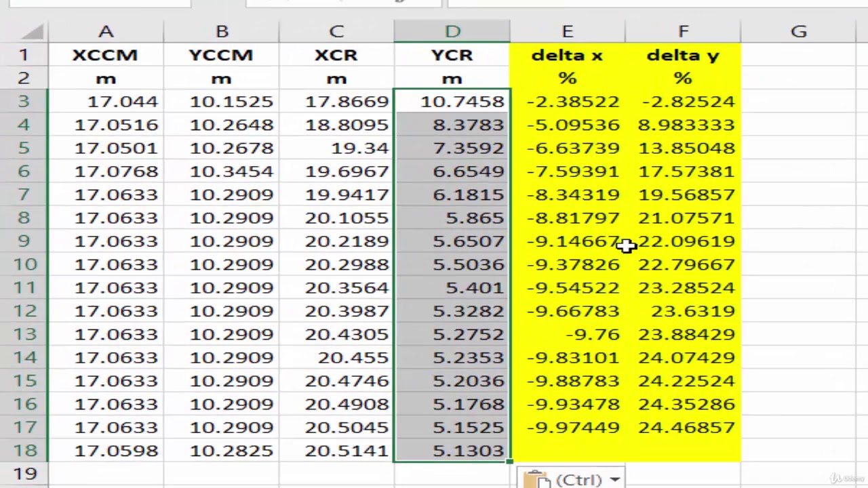Select cell containing -9.97449
This screenshot has height=488, width=868.
(x=568, y=427)
